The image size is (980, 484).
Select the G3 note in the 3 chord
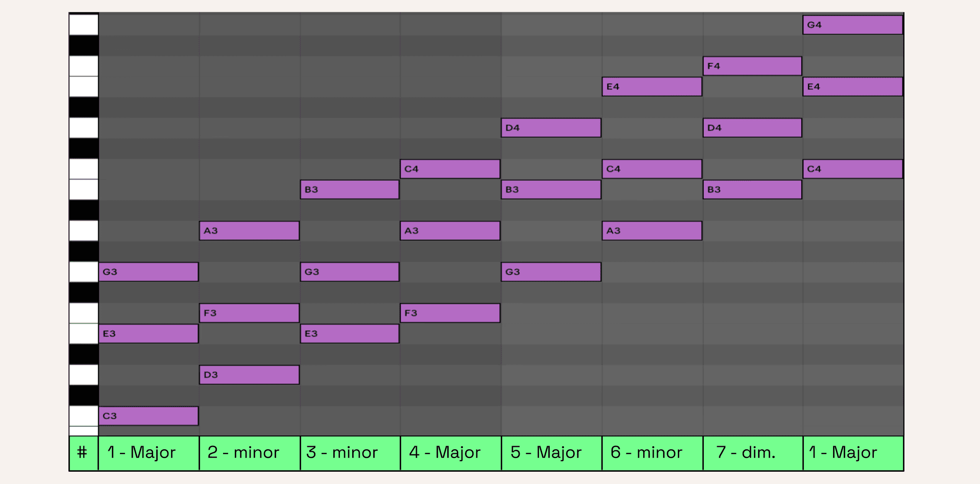tap(350, 272)
